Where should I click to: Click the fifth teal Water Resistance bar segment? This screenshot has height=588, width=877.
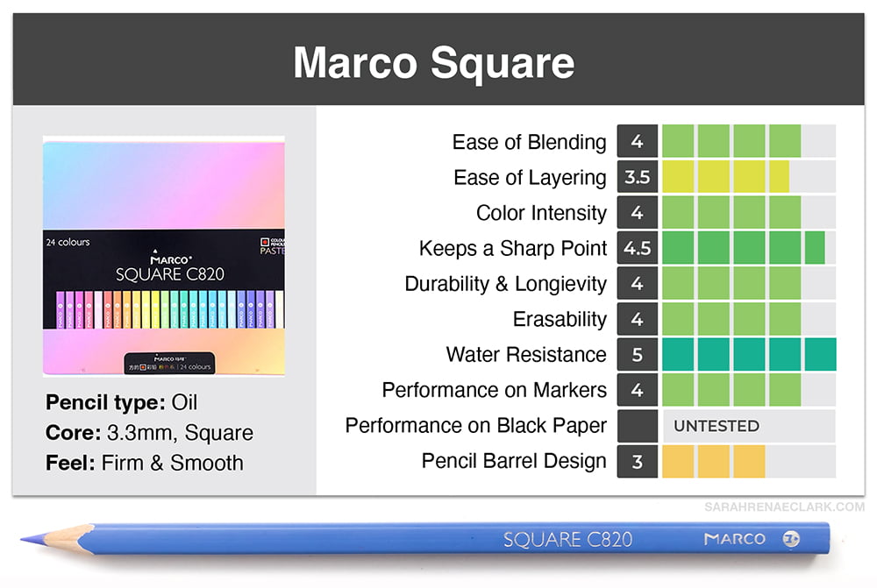point(821,354)
